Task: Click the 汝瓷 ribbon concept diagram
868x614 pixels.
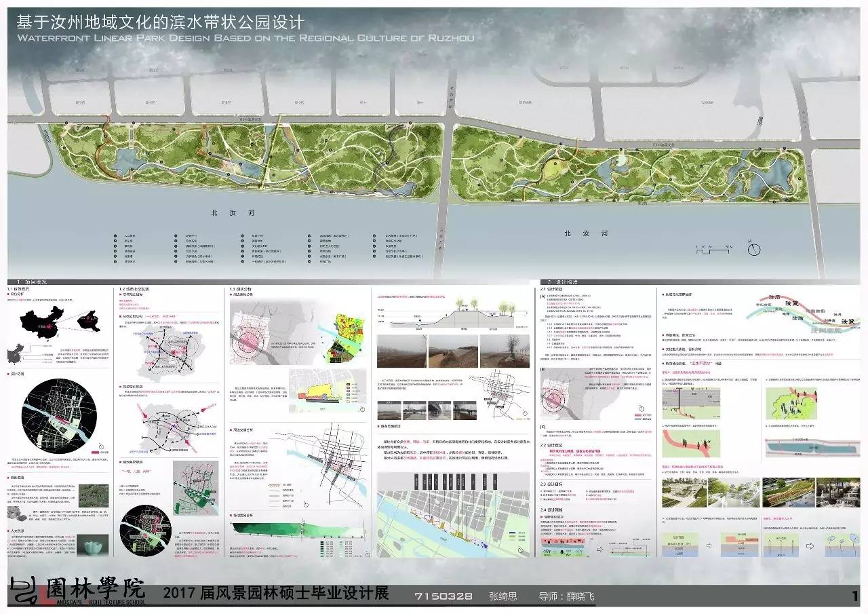Action: point(802,313)
